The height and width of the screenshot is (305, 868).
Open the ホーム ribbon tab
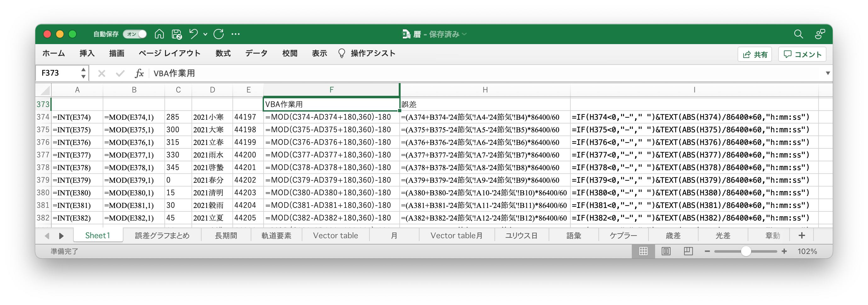point(54,53)
